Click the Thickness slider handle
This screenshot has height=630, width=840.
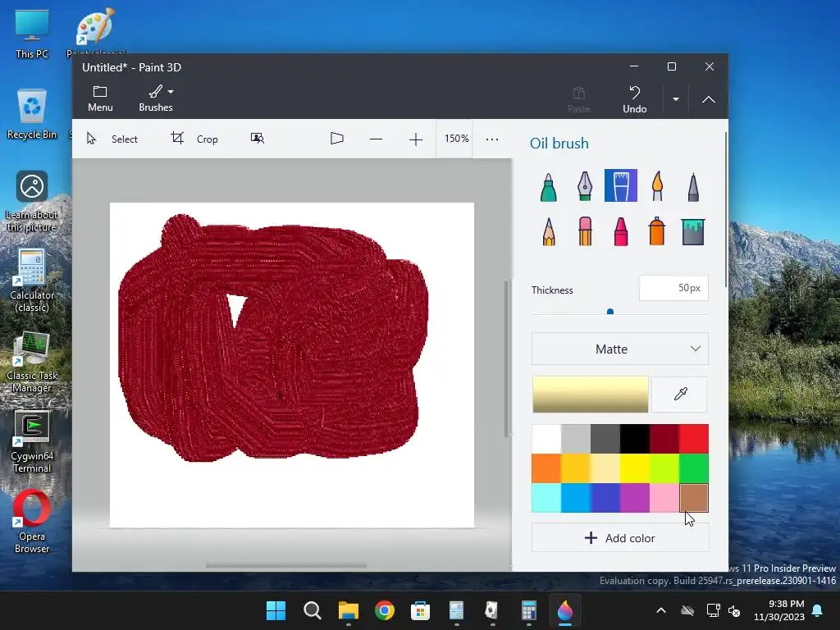(x=610, y=312)
